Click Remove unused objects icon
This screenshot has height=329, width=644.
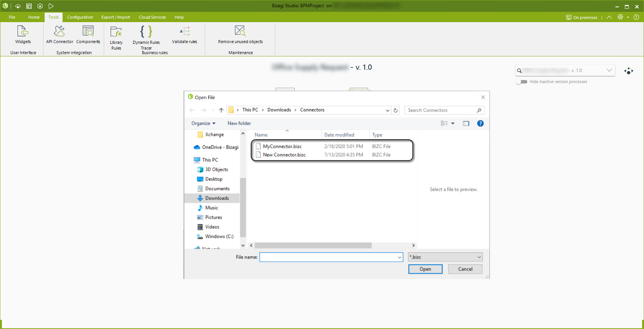click(x=240, y=30)
